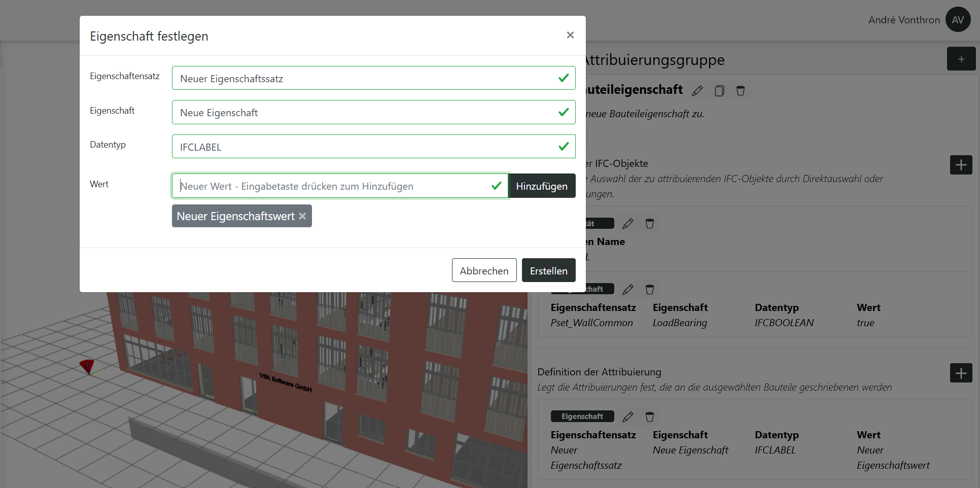Duplicate the Bauteileigenschaft group with copy icon
This screenshot has width=980, height=488.
tap(719, 90)
